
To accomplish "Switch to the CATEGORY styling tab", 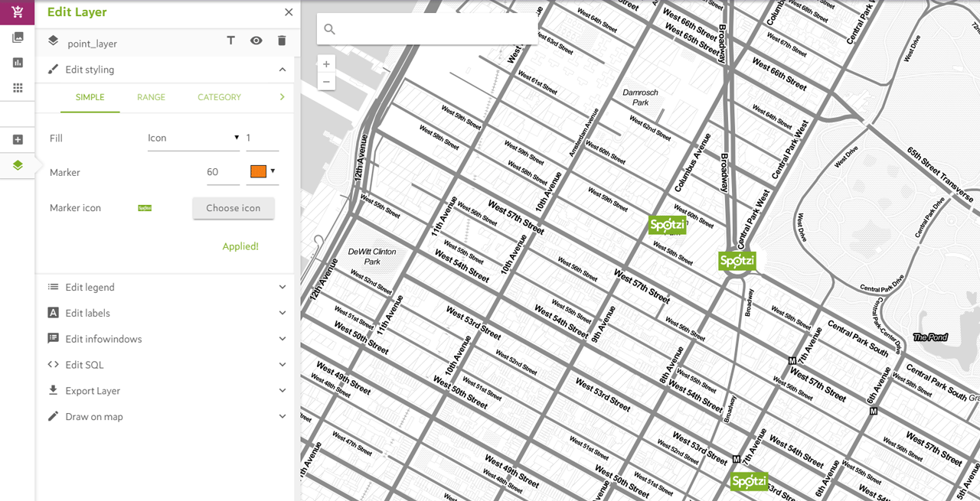I will pyautogui.click(x=219, y=97).
